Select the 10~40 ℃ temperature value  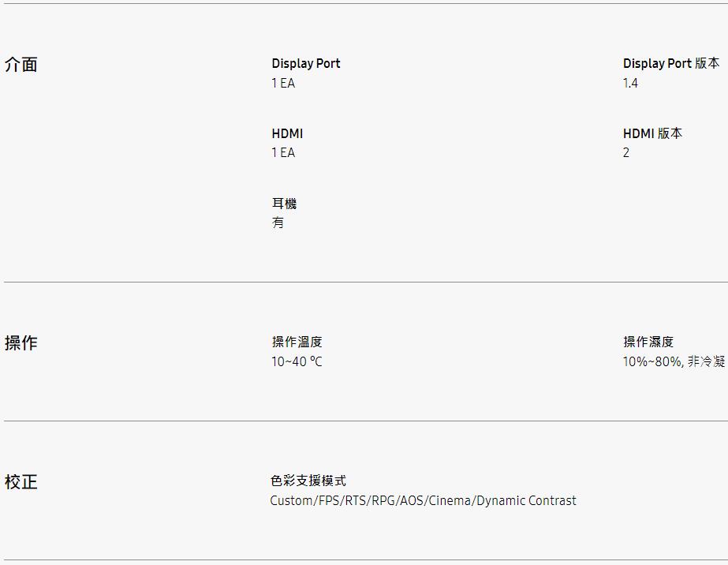point(297,361)
